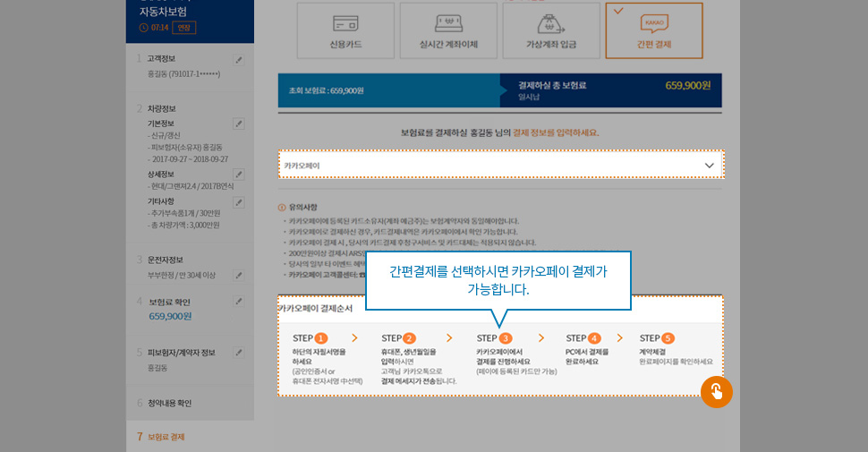Click the 총 차량가액 : 3,000만원 text

pyautogui.click(x=183, y=226)
